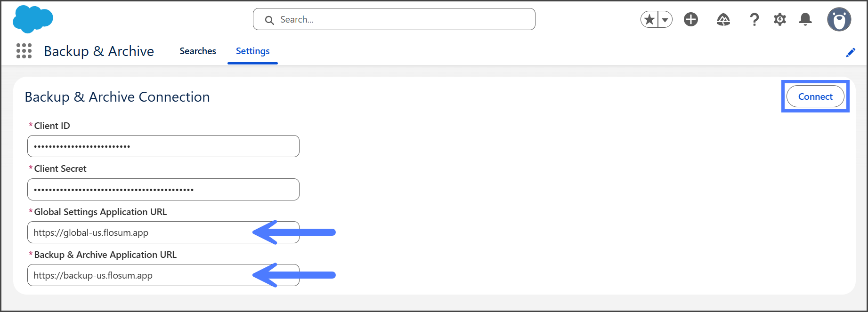Image resolution: width=868 pixels, height=312 pixels.
Task: Open the Help question mark menu
Action: (754, 20)
